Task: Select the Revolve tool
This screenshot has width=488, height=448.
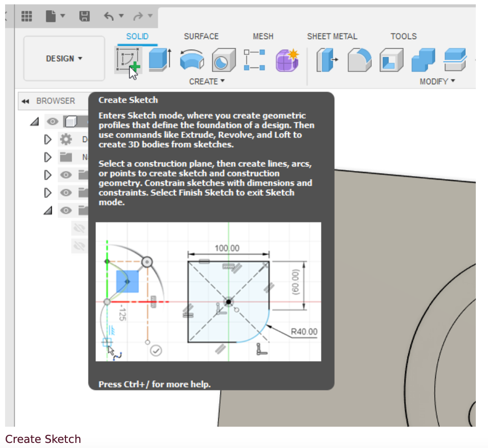Action: pyautogui.click(x=192, y=60)
